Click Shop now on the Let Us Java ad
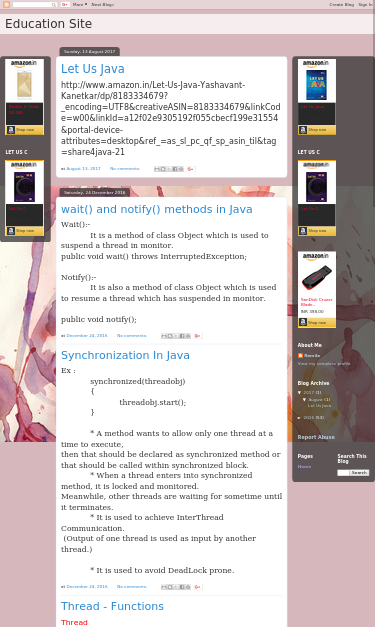This screenshot has width=375, height=627. pyautogui.click(x=317, y=130)
